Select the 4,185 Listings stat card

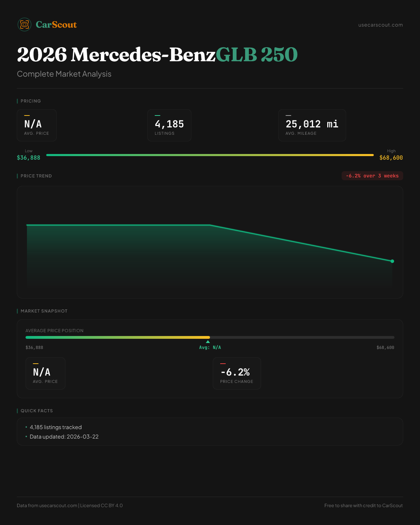point(169,125)
